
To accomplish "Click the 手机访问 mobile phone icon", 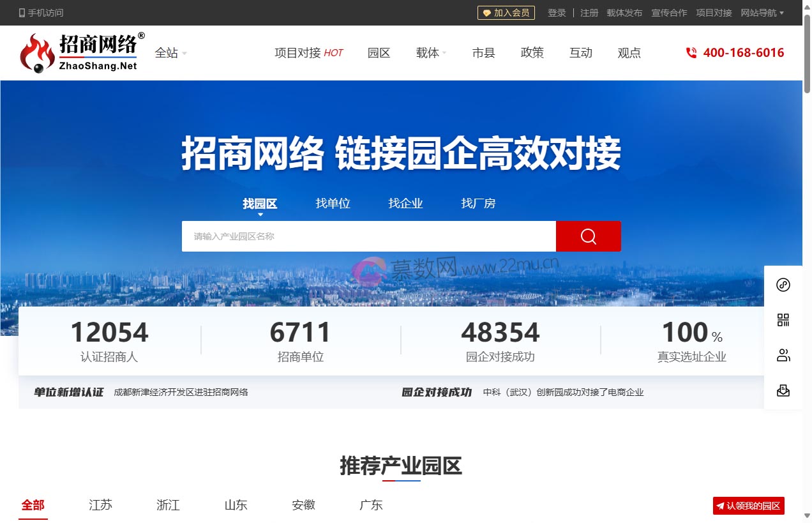I will tap(20, 12).
